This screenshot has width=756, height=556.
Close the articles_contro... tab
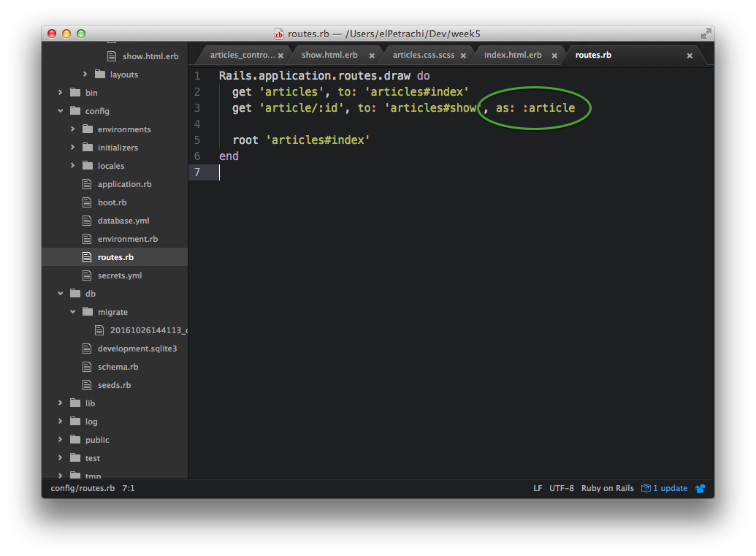280,56
